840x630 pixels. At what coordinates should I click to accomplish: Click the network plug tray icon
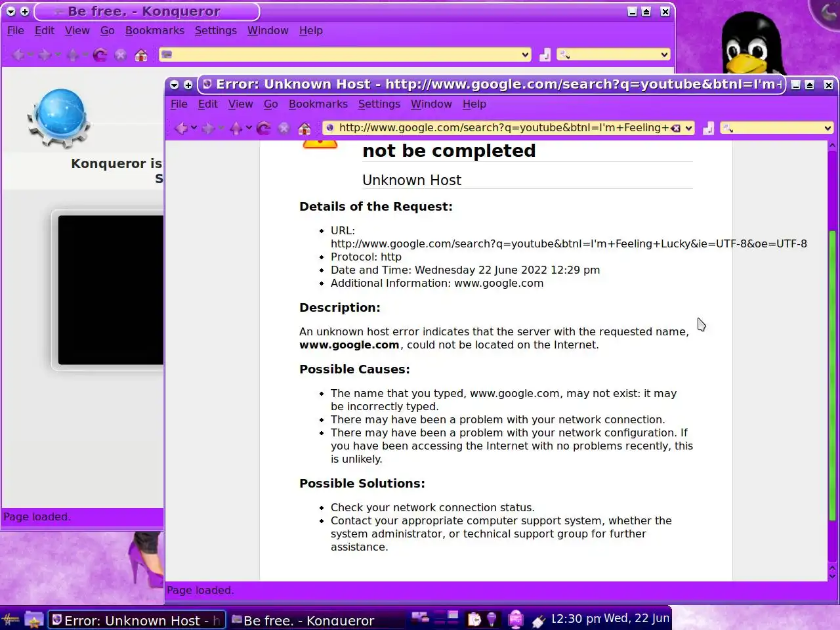[x=539, y=619]
